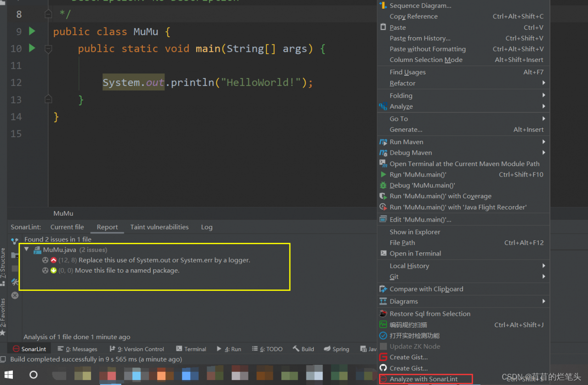The width and height of the screenshot is (588, 385).
Task: Select Paste without Formatting
Action: tap(464, 49)
